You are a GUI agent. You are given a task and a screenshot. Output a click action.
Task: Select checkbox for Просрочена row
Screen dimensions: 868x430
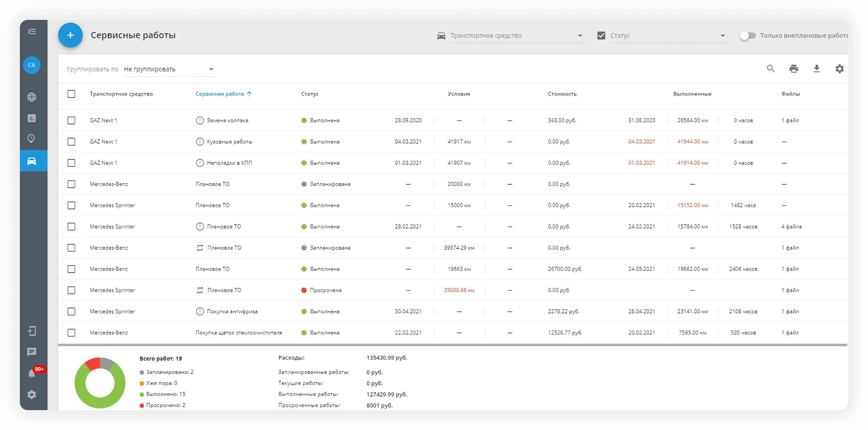click(x=71, y=290)
